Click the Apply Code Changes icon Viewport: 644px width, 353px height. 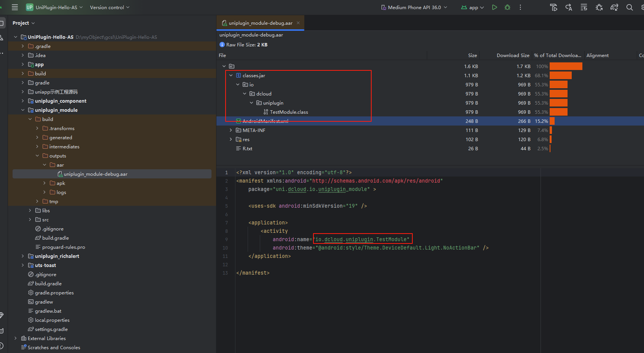[584, 7]
